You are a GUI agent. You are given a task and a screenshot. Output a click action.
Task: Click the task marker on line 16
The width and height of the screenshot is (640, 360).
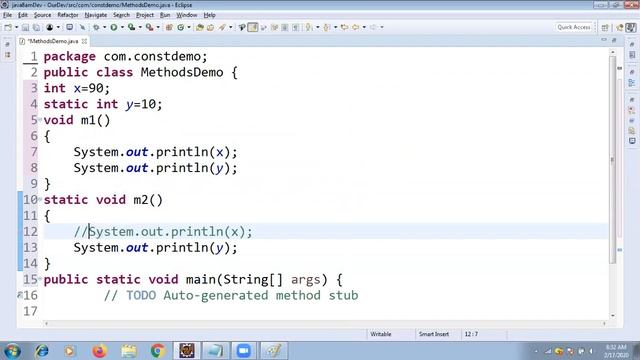point(20,295)
